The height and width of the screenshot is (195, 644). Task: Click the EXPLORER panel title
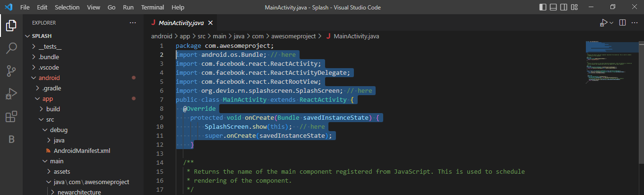44,23
